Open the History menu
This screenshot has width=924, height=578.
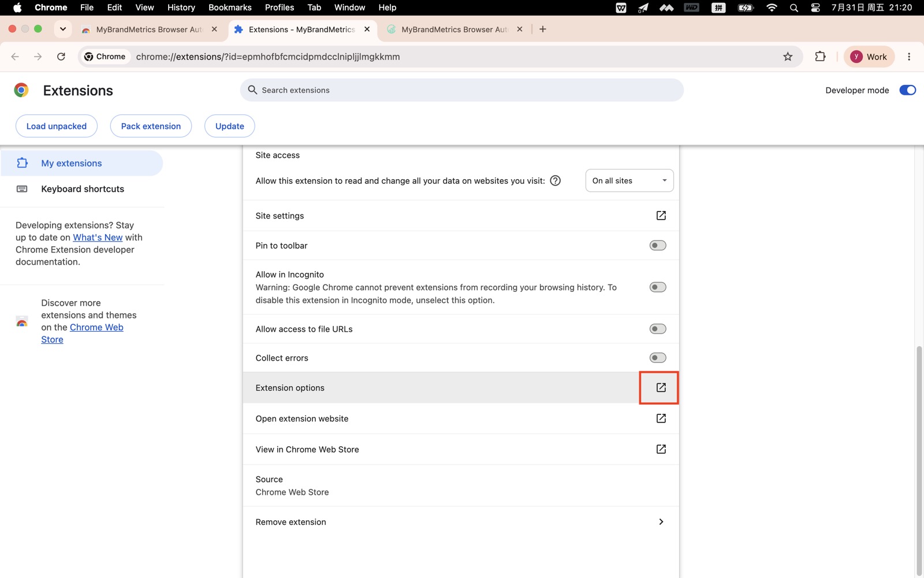[x=181, y=8]
